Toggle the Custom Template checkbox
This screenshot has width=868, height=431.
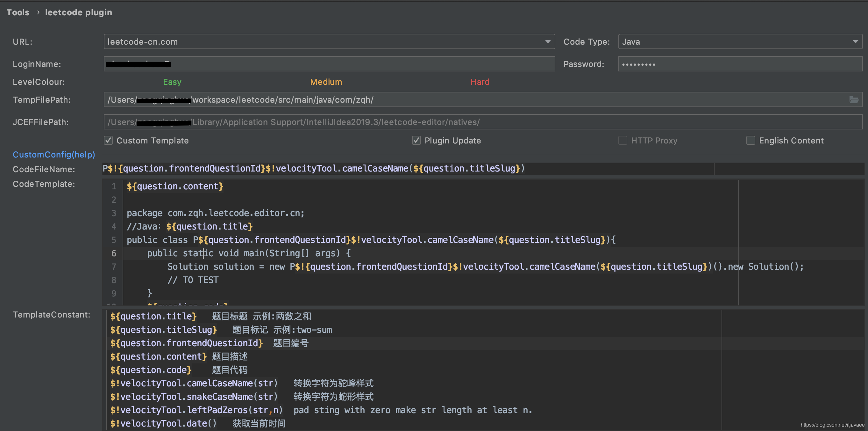108,140
